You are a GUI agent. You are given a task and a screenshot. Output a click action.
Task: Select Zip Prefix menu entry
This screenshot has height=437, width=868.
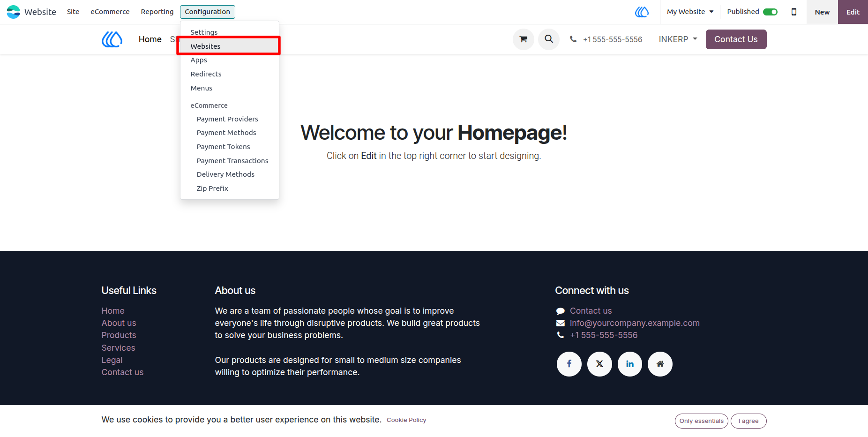(230, 188)
